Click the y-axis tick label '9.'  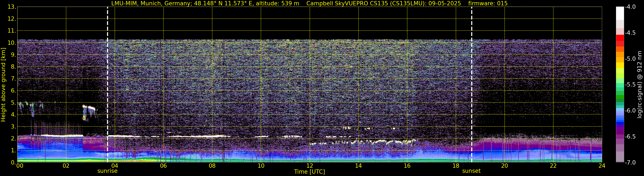click(x=13, y=55)
